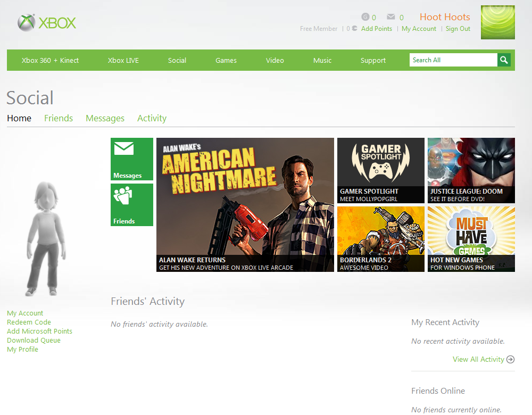532x415 pixels.
Task: Click the Gamerscore G icon
Action: 365,16
